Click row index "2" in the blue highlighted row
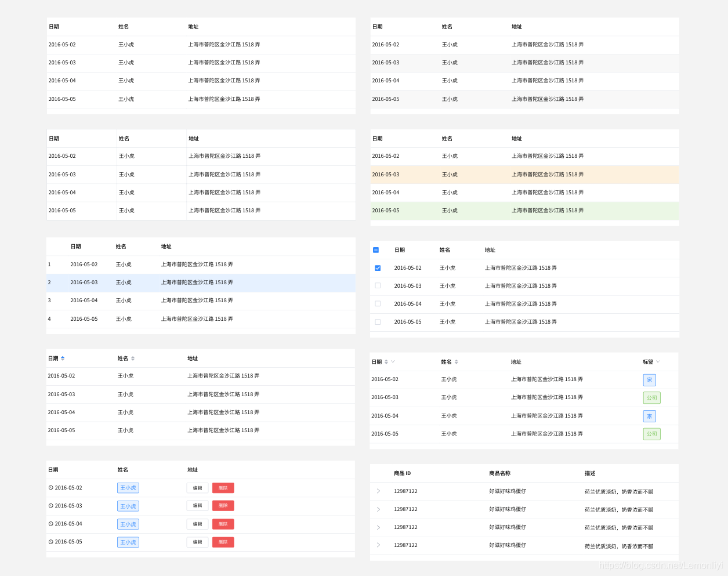 [49, 282]
